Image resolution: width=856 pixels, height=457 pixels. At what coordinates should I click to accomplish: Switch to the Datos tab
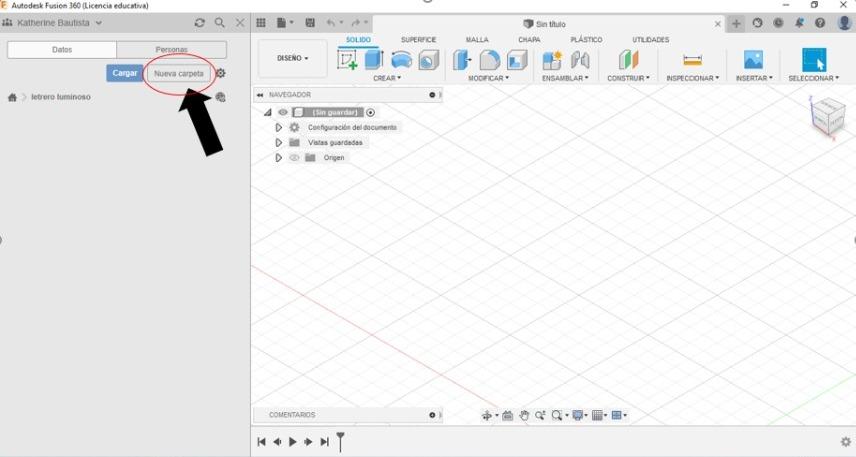click(x=62, y=50)
